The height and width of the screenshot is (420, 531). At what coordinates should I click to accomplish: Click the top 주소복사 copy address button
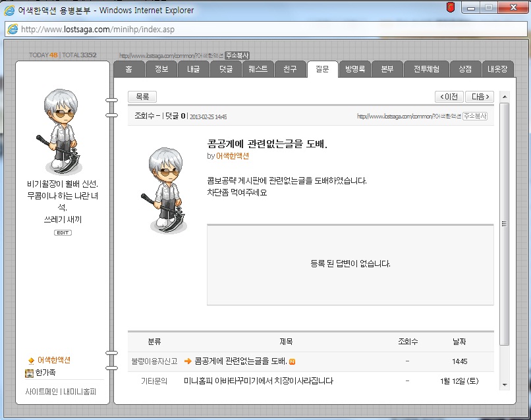coord(237,55)
